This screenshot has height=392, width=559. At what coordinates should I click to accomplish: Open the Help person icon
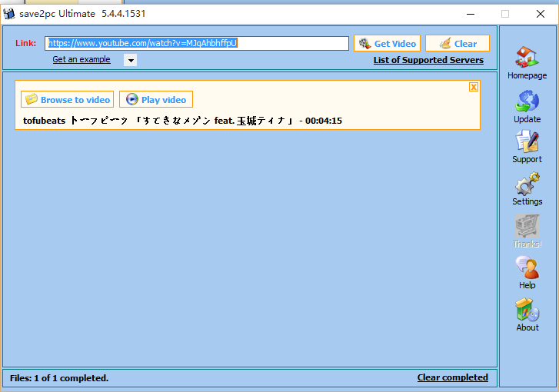527,268
